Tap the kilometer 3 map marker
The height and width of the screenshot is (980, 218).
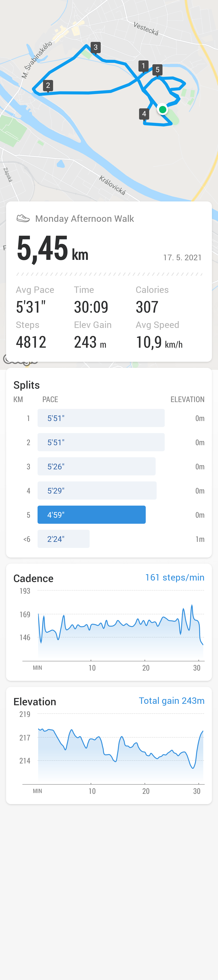pyautogui.click(x=95, y=48)
